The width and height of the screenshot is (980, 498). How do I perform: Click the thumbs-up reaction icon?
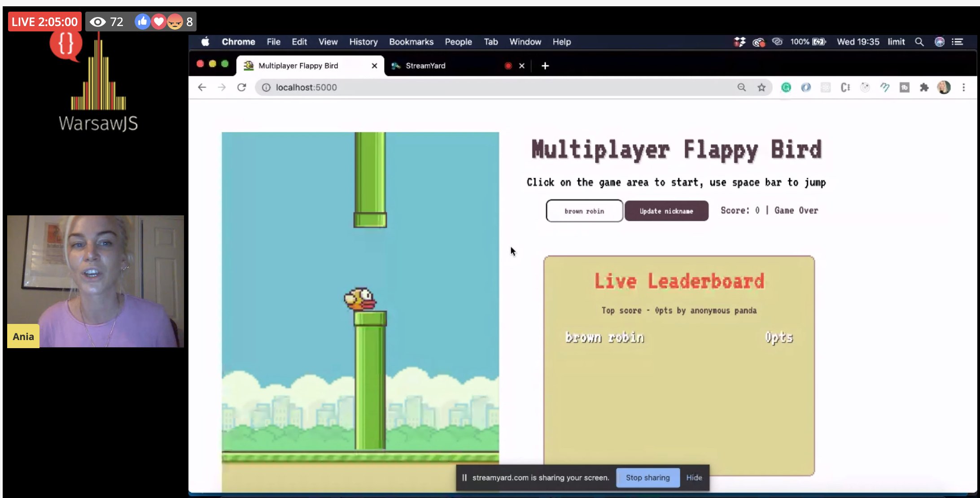pos(143,22)
